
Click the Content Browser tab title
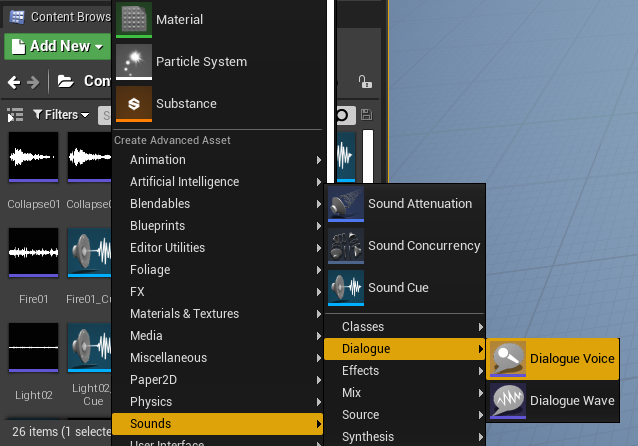click(x=71, y=17)
